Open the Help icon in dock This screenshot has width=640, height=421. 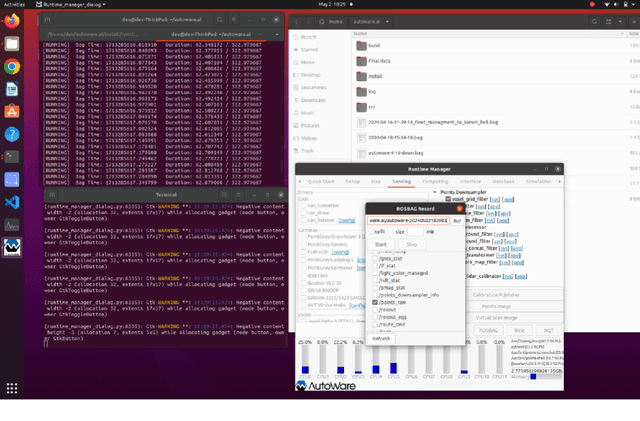(x=12, y=134)
